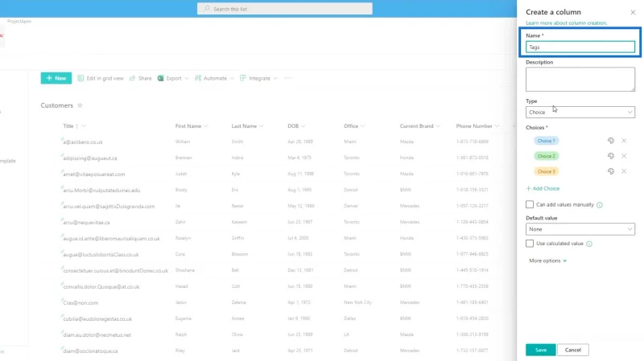
Task: Open color palette for Choice 3
Action: [611, 171]
